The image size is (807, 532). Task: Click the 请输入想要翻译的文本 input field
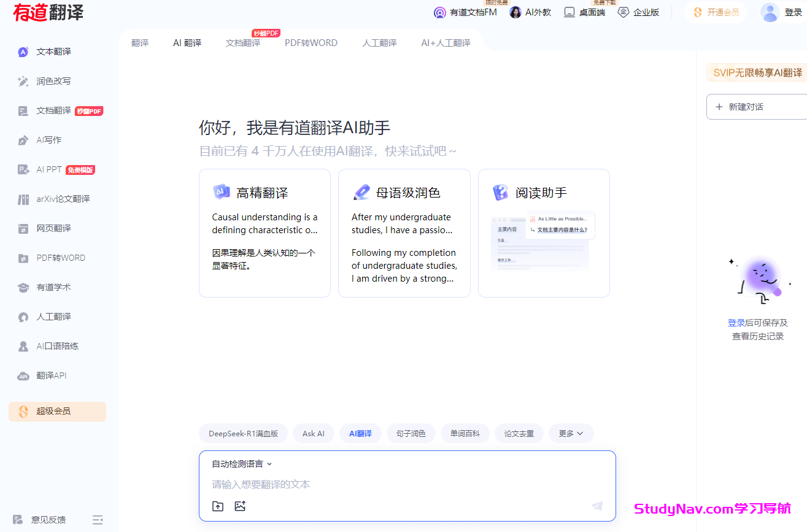click(407, 485)
